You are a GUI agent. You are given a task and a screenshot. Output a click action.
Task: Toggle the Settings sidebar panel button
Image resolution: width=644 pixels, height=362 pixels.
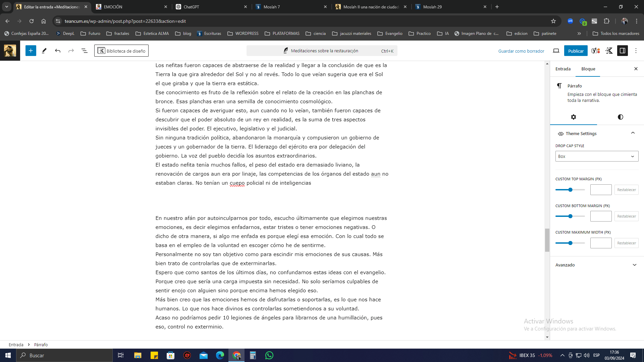[x=622, y=51]
